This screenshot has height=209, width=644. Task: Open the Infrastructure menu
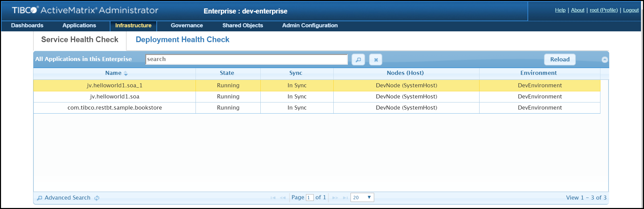133,26
